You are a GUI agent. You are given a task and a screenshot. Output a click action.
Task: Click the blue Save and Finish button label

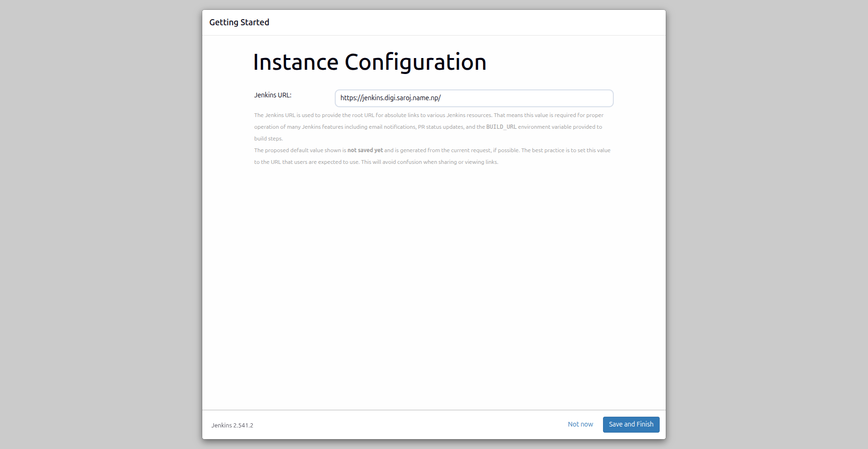pyautogui.click(x=631, y=424)
